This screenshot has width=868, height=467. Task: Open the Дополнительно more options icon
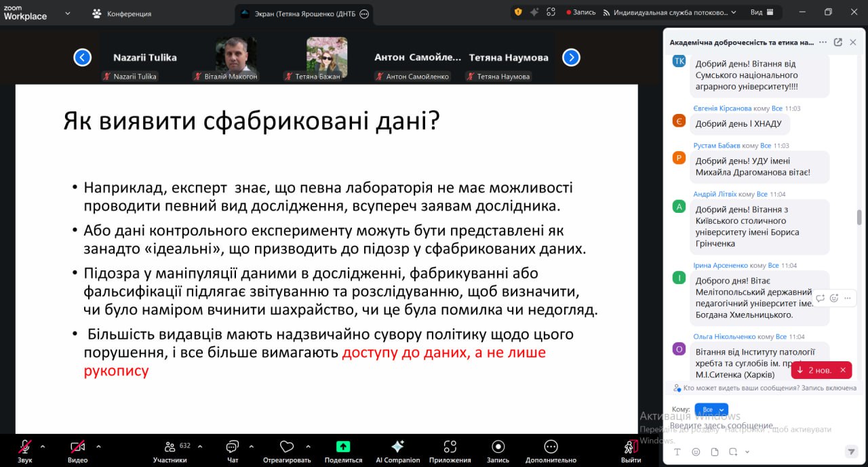pyautogui.click(x=551, y=447)
